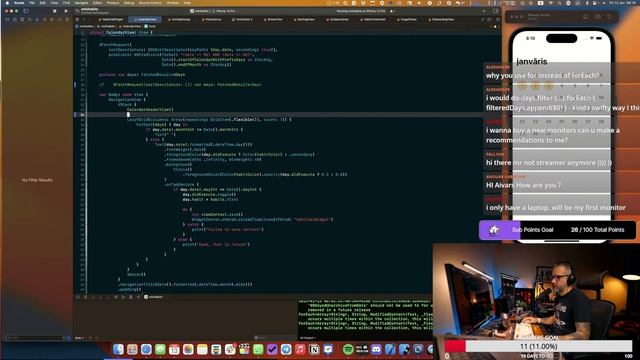Toggle the Xcode navigator sidebar
The width and height of the screenshot is (640, 360).
click(x=26, y=11)
